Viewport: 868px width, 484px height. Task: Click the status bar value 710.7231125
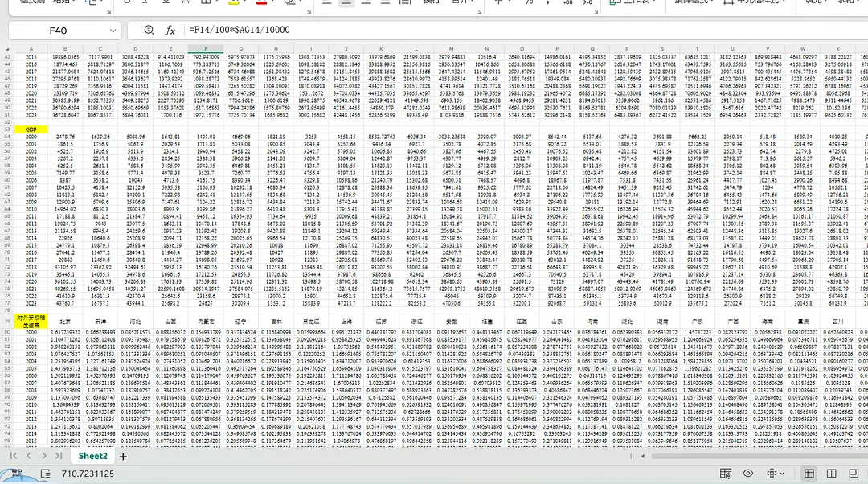pyautogui.click(x=88, y=474)
